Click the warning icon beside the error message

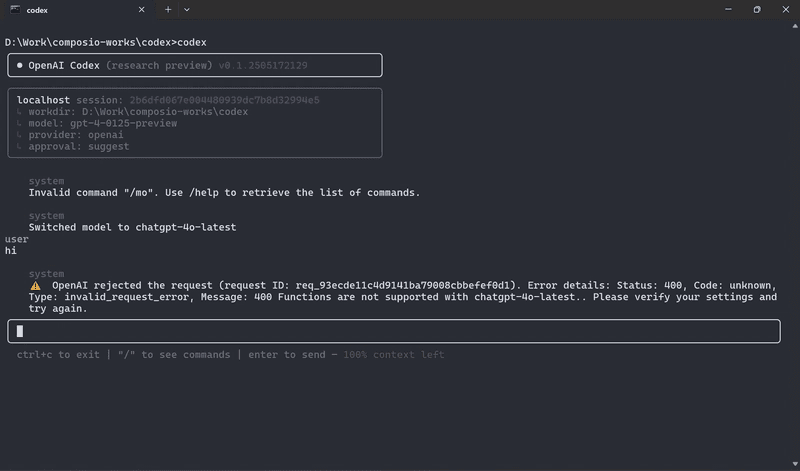click(35, 285)
